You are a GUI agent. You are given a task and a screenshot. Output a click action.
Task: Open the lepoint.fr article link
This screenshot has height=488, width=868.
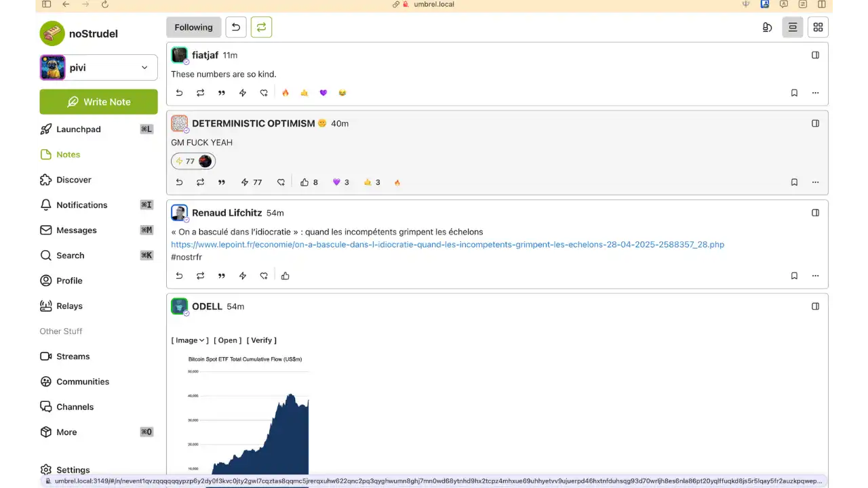click(x=447, y=245)
